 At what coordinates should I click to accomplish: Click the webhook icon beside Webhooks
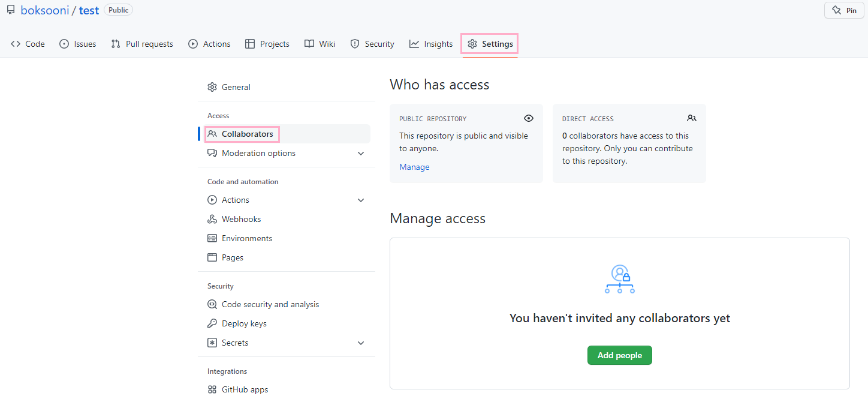(x=212, y=219)
